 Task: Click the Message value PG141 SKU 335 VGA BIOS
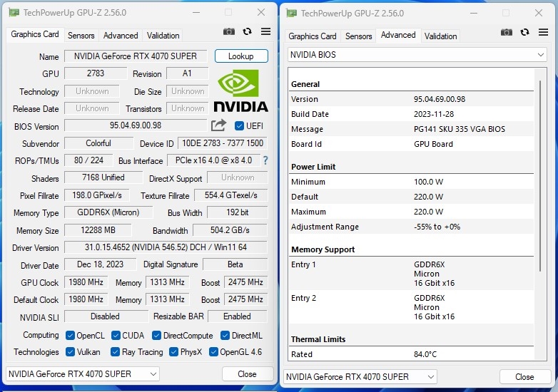pos(460,129)
